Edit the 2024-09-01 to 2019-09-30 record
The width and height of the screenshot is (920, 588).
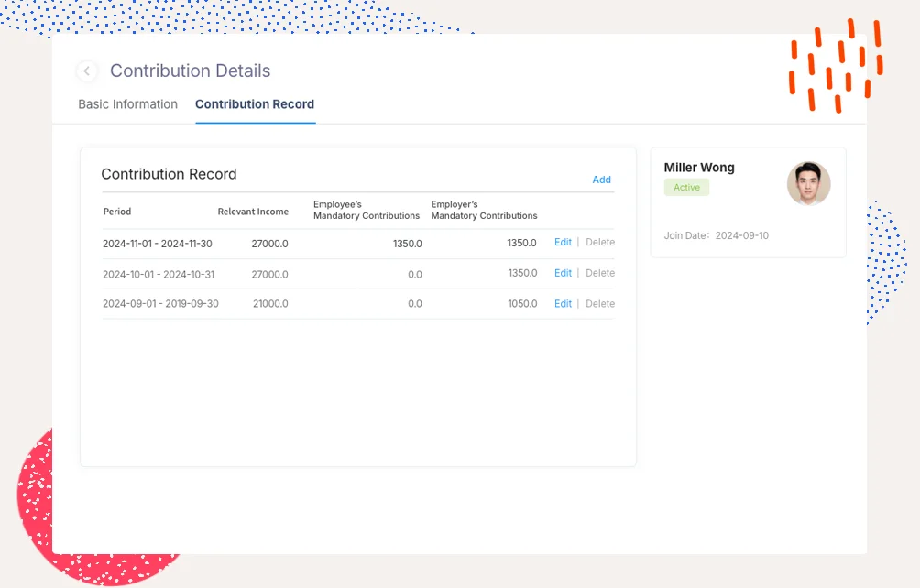click(563, 304)
